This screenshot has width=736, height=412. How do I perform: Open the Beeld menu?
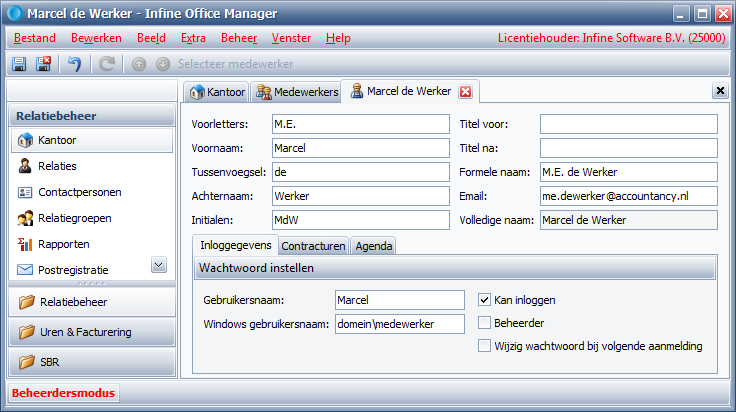coord(151,38)
